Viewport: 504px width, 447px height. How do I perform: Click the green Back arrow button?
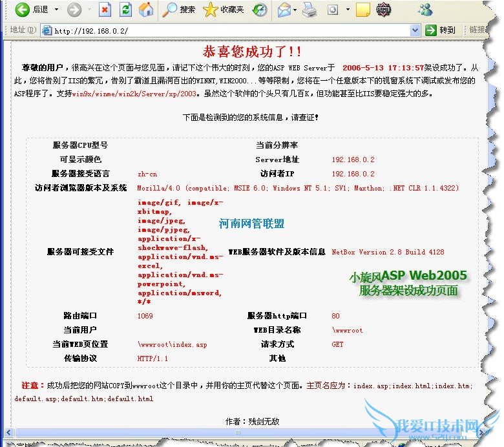22,10
